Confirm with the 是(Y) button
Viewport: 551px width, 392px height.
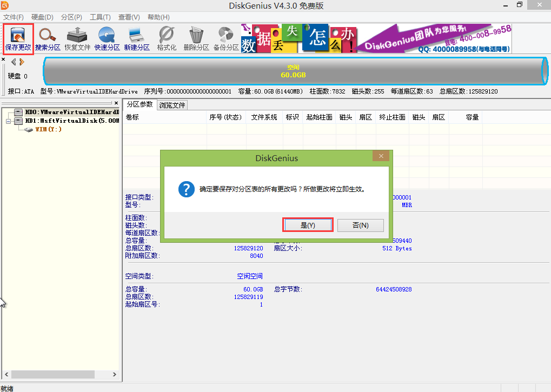(308, 225)
